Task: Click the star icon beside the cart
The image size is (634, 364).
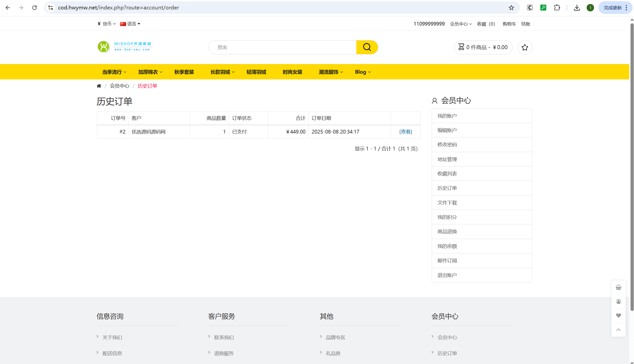Action: pyautogui.click(x=525, y=47)
